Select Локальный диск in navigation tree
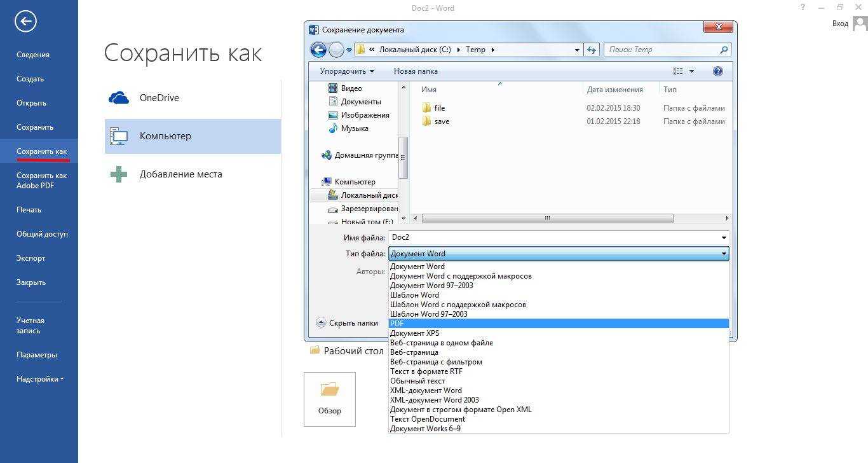The width and height of the screenshot is (868, 463). [x=363, y=195]
